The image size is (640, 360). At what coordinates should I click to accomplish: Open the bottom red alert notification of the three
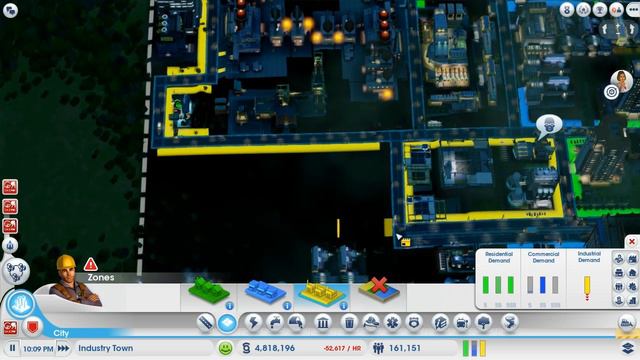pyautogui.click(x=10, y=226)
